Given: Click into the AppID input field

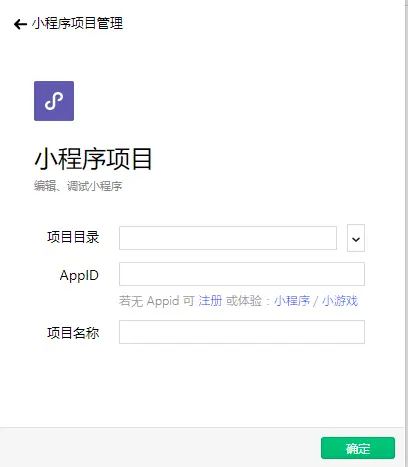Looking at the screenshot, I should point(242,274).
